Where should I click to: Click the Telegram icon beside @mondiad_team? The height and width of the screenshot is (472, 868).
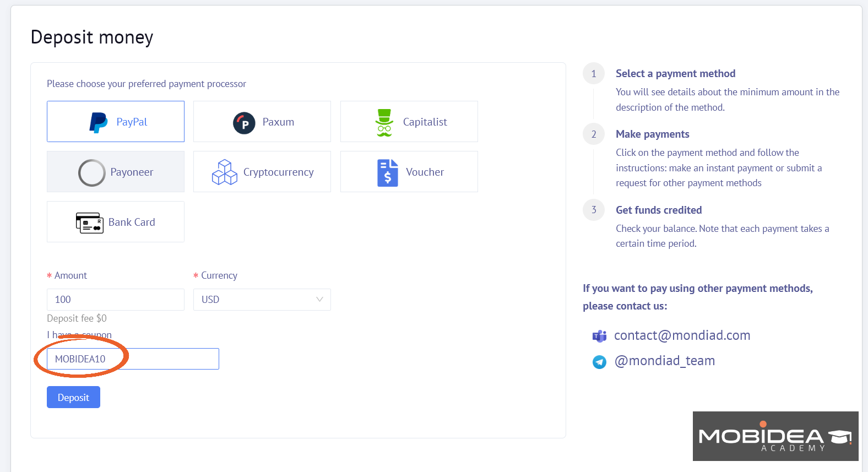599,362
